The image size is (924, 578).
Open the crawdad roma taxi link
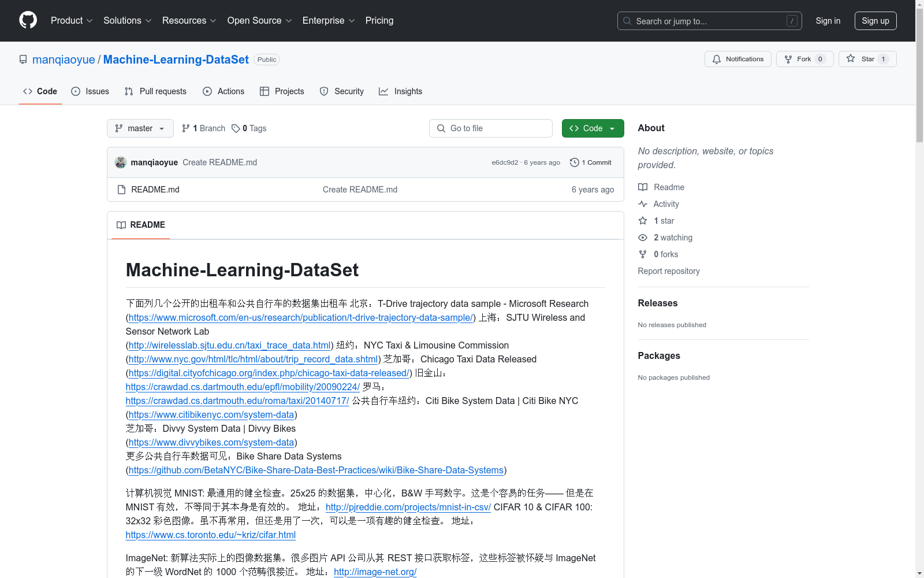[x=237, y=401]
